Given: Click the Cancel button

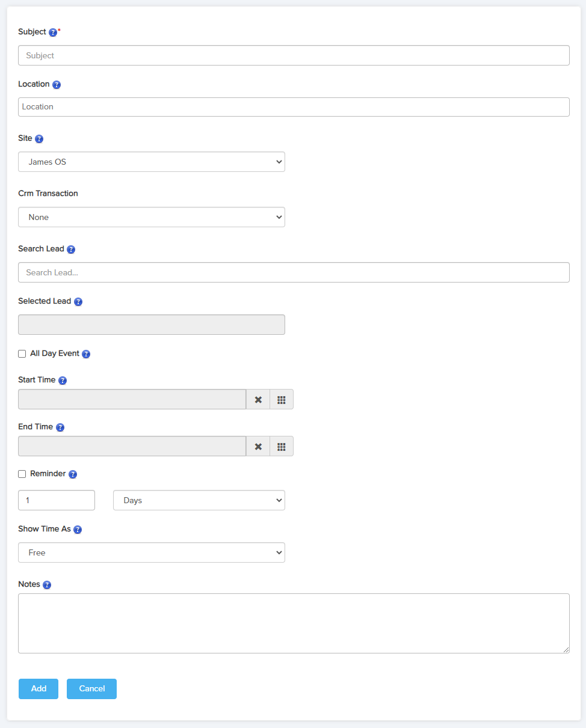Looking at the screenshot, I should pyautogui.click(x=91, y=689).
